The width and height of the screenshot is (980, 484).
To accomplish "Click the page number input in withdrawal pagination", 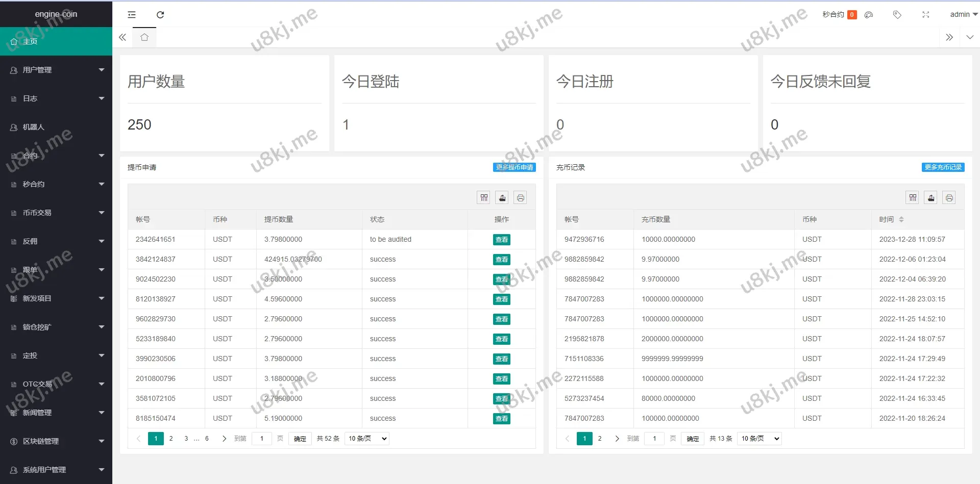I will pos(262,439).
